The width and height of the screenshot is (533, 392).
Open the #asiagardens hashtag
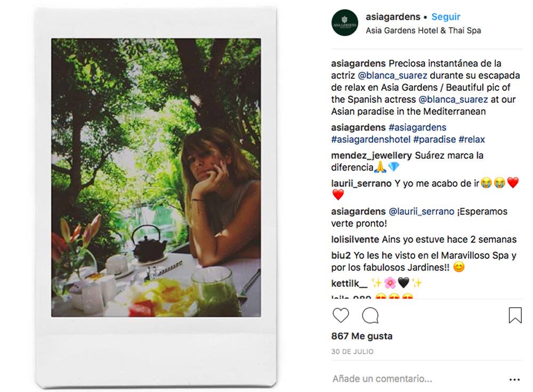point(417,128)
